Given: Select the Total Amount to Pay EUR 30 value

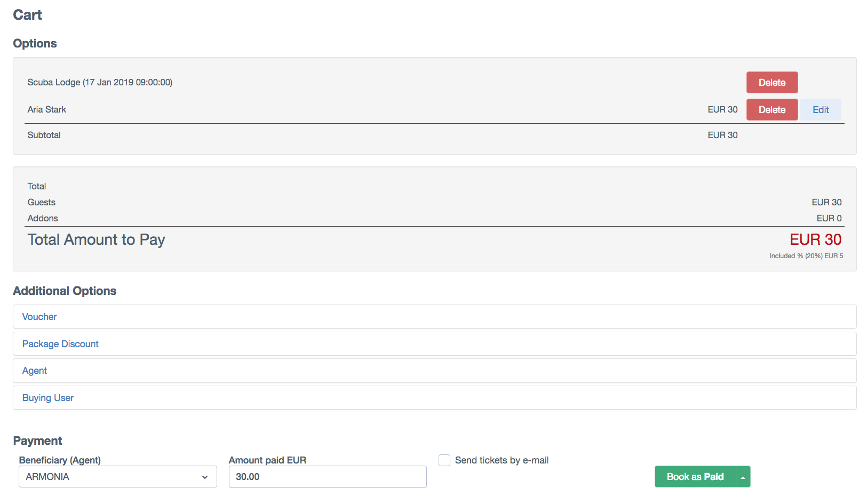Looking at the screenshot, I should 816,239.
